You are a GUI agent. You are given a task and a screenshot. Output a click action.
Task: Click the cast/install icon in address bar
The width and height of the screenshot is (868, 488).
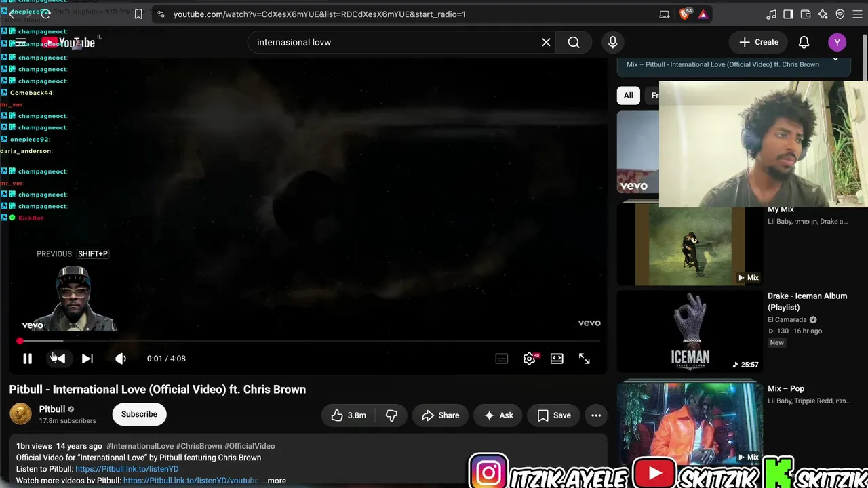tap(665, 14)
